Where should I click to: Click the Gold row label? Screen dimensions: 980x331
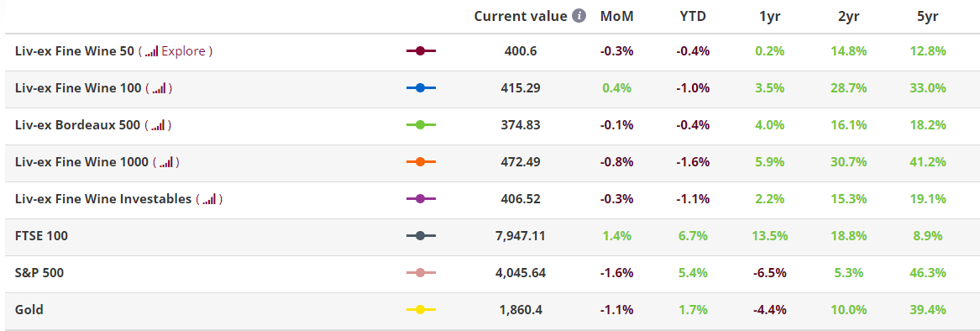[29, 310]
